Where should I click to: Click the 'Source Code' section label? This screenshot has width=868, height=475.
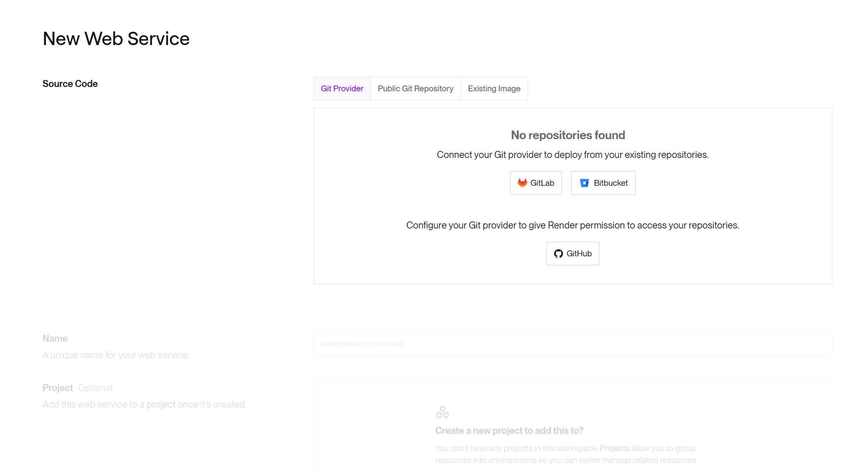point(70,83)
